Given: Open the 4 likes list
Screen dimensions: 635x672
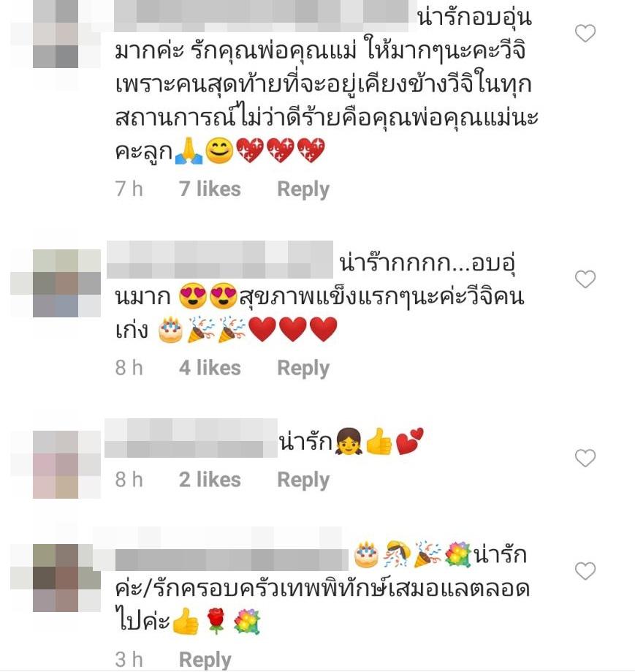Looking at the screenshot, I should pos(210,368).
